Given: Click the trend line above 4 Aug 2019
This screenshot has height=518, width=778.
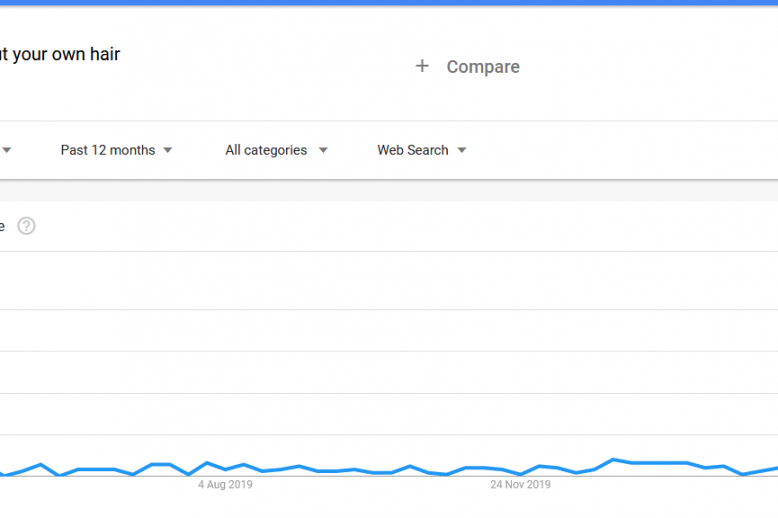Looking at the screenshot, I should tap(225, 468).
